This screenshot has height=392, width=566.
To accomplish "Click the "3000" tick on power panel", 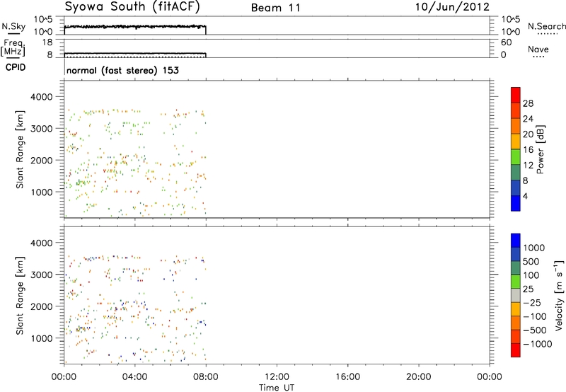I will [42, 129].
